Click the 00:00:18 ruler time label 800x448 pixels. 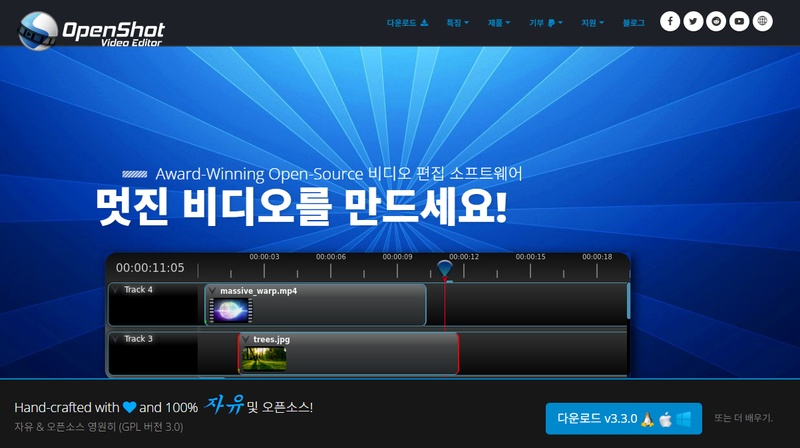coord(597,257)
